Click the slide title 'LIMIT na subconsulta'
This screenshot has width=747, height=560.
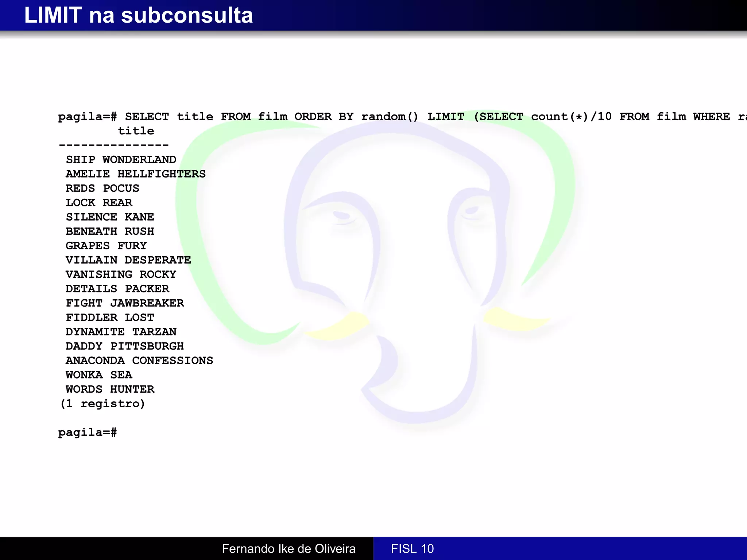coord(138,15)
